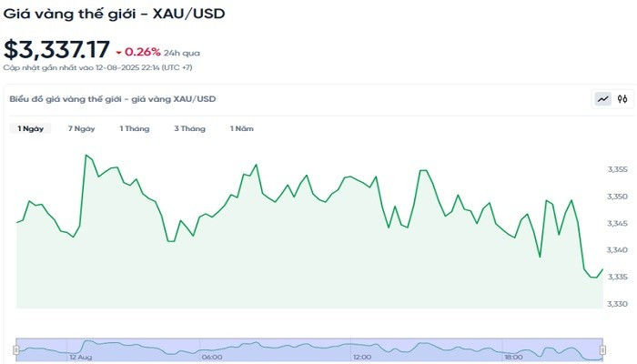Select the 1 Ngày time range
This screenshot has width=637, height=364.
(x=31, y=129)
